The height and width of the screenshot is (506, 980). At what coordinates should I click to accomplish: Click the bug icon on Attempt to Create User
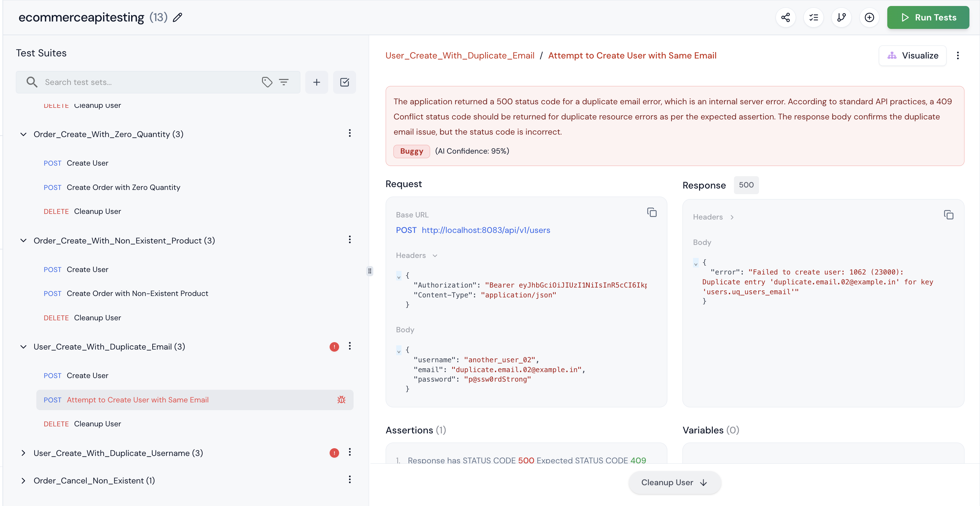341,400
